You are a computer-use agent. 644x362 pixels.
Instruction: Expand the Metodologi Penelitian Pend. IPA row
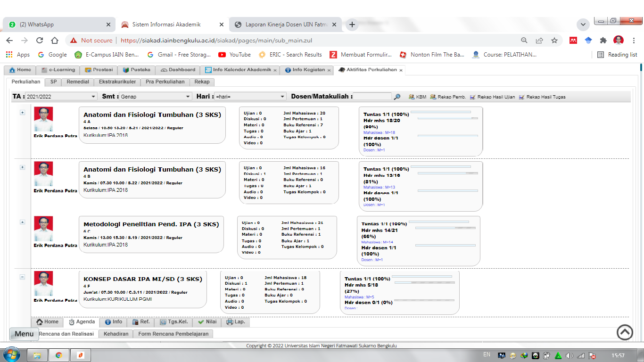(x=22, y=222)
